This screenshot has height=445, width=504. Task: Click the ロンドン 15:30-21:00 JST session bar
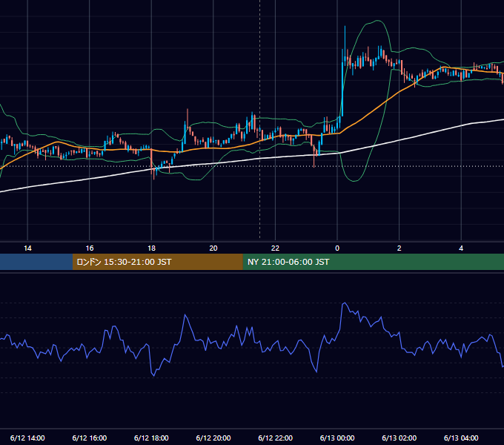[x=157, y=262]
